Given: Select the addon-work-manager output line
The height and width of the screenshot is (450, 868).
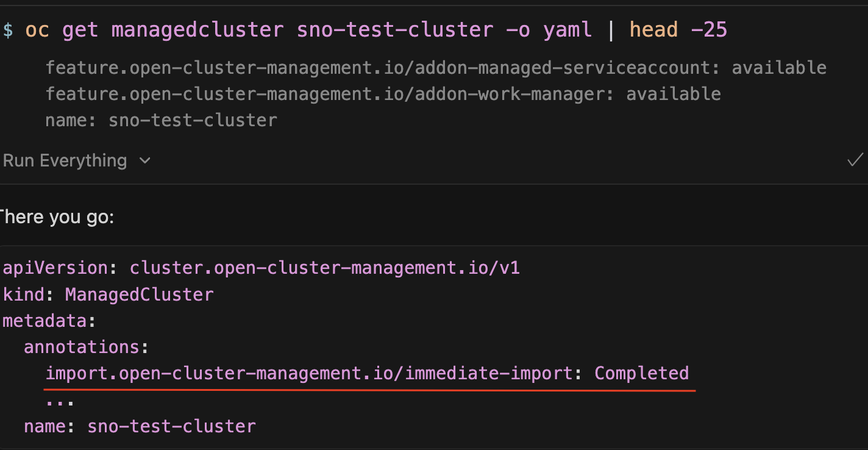Looking at the screenshot, I should pos(383,94).
